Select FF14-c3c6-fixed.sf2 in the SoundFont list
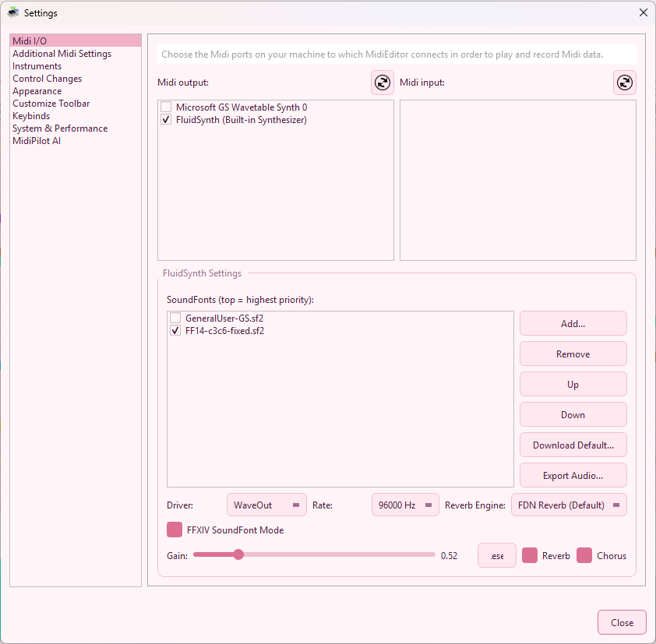The width and height of the screenshot is (656, 644). tap(227, 330)
